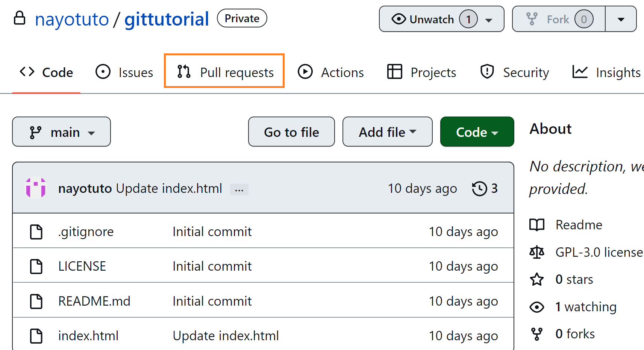Expand the Add file dropdown
Screen dimensions: 644x350
(387, 132)
